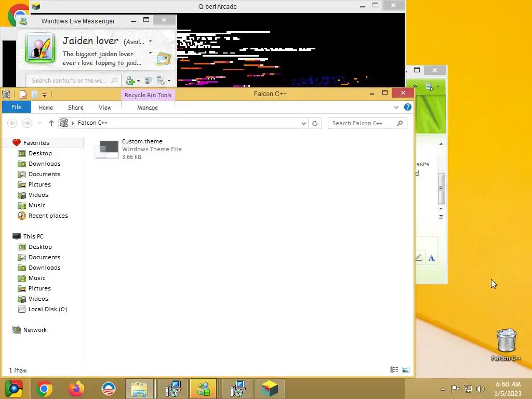Open Documents under This PC

[x=44, y=257]
